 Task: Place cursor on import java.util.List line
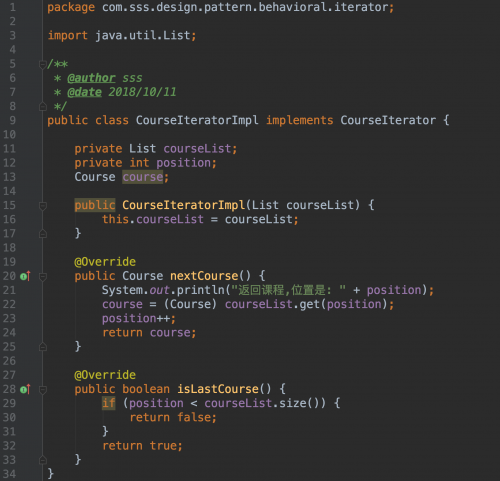[122, 35]
